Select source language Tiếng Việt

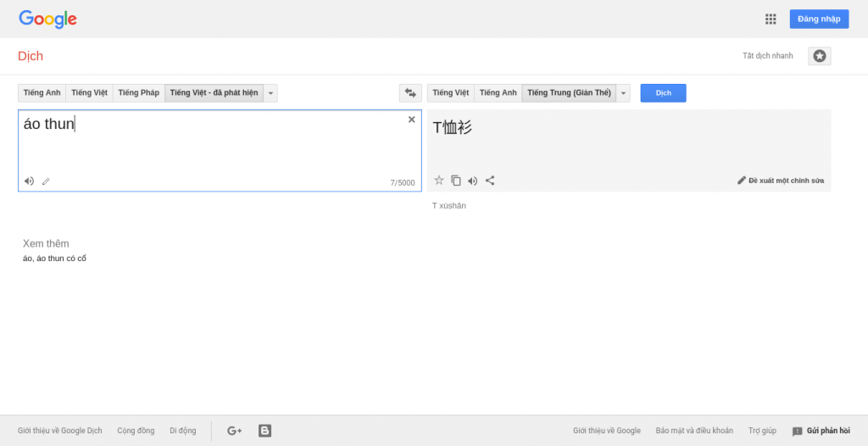[x=89, y=93]
